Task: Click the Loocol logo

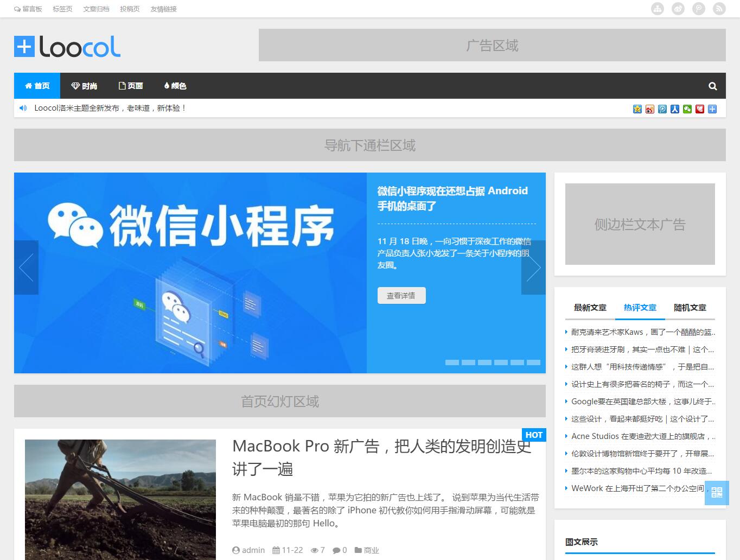Action: coord(67,47)
